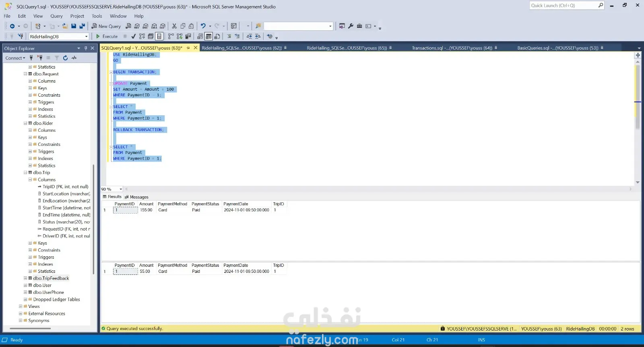Click the Analysis Services MDX Query icon
Image resolution: width=644 pixels, height=347 pixels.
[137, 26]
